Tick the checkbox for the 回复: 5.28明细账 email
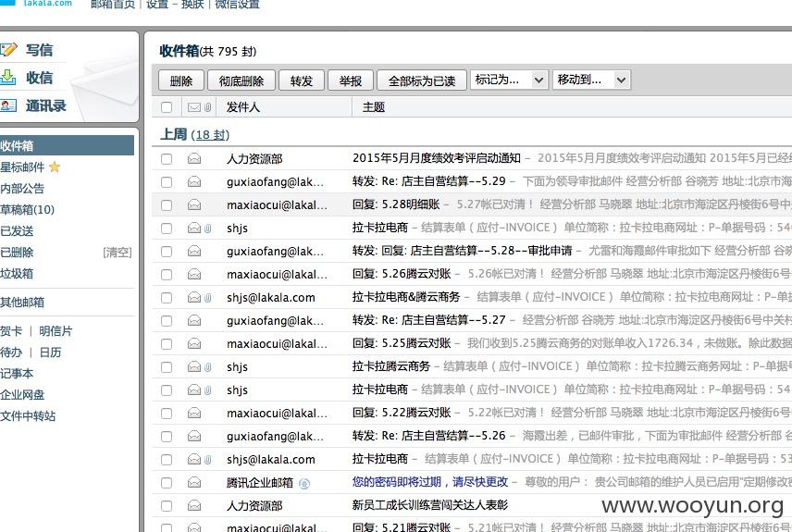The height and width of the screenshot is (532, 792). point(167,205)
